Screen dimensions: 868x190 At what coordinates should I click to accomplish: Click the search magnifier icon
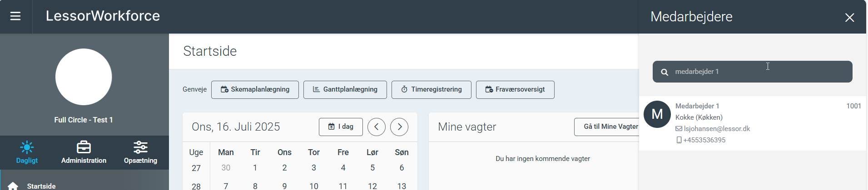tap(665, 72)
